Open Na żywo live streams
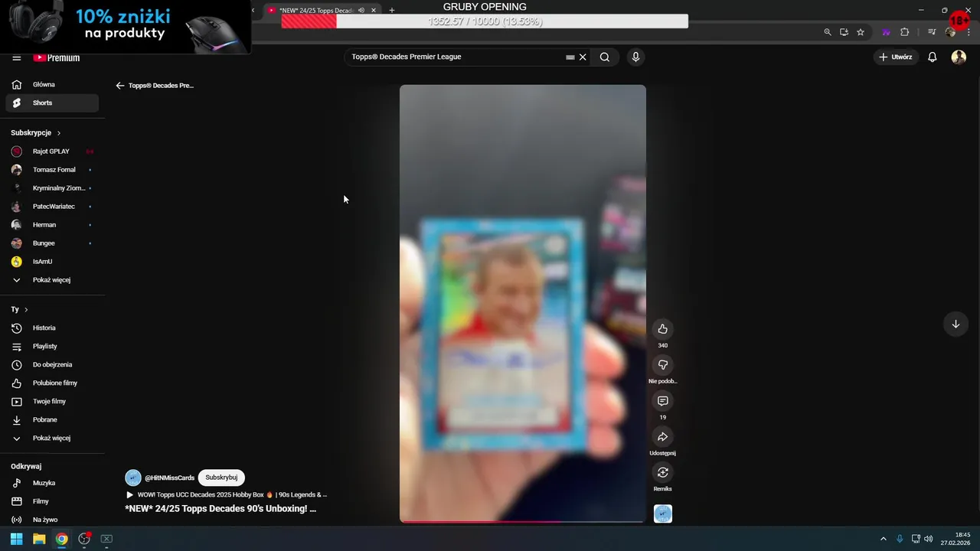Screen dimensions: 980x551 [52, 520]
